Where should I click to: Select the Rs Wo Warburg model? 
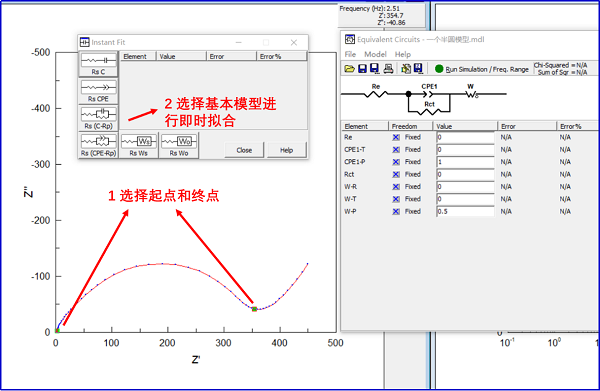pos(179,145)
